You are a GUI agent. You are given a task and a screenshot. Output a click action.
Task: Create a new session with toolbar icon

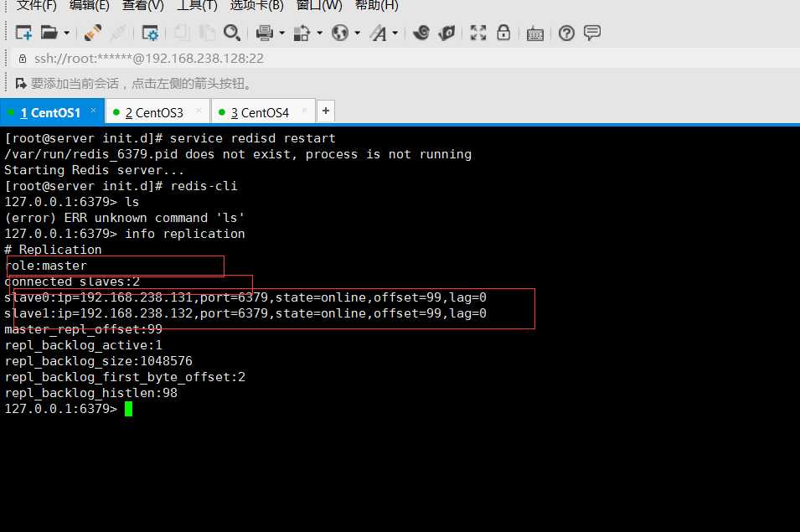(24, 34)
